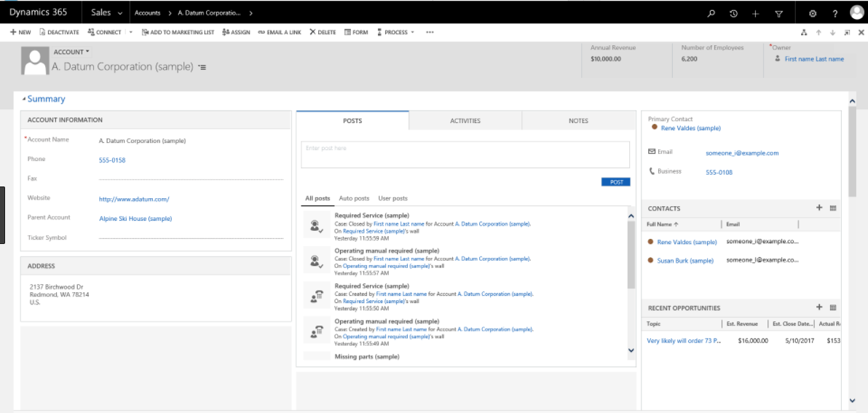868x413 pixels.
Task: Open the grid view icon in the CONTACTS header
Action: click(833, 208)
